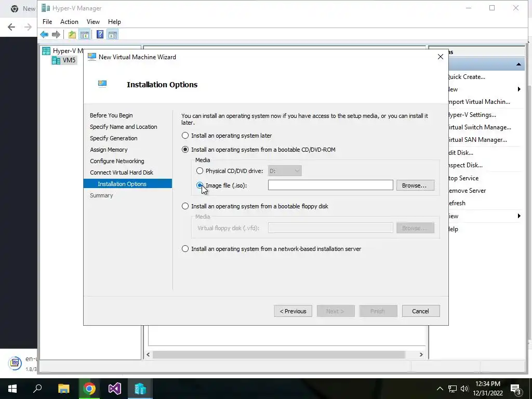Select the Installation Options wizard step
532x399 pixels.
(x=128, y=184)
